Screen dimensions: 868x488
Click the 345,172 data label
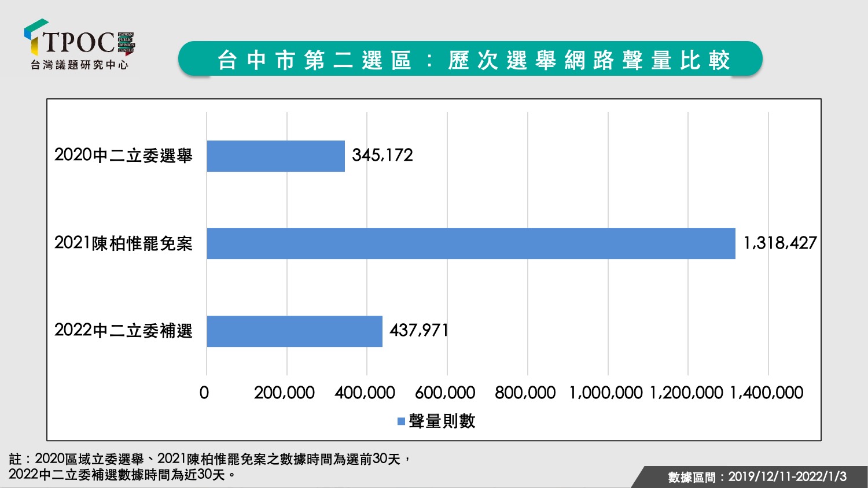382,155
